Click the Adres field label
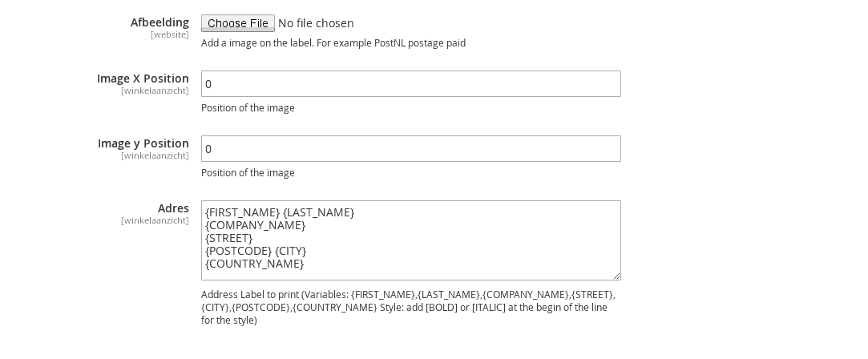Image resolution: width=868 pixels, height=359 pixels. tap(173, 208)
